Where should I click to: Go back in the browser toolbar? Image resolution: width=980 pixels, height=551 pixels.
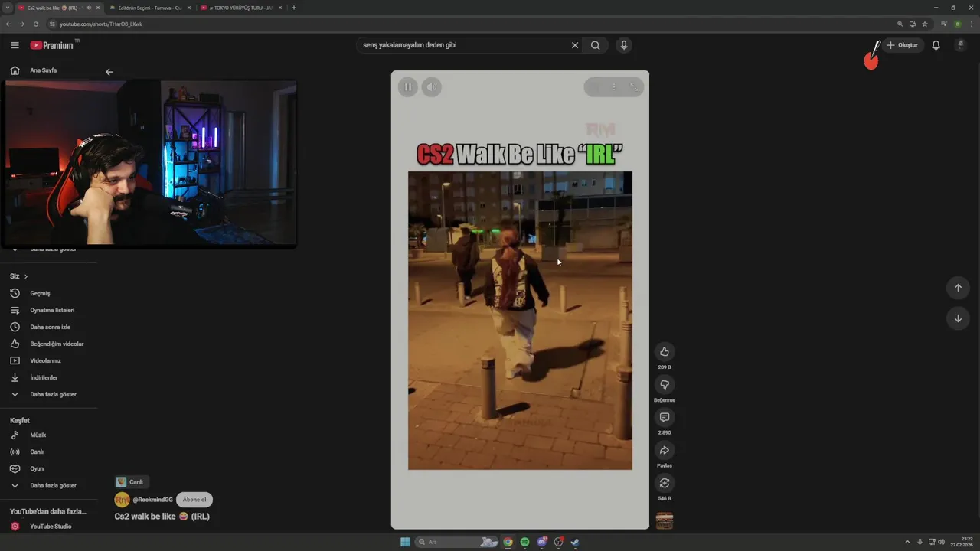(x=8, y=24)
